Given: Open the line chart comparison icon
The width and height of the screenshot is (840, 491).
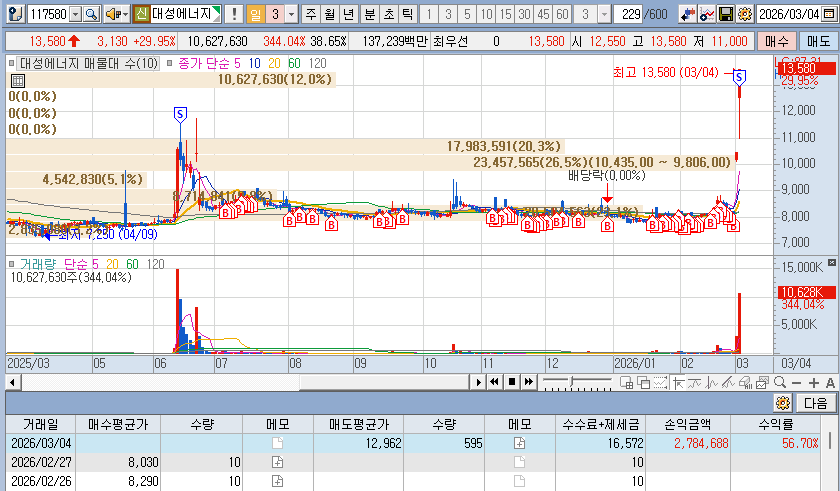Looking at the screenshot, I should (706, 14).
